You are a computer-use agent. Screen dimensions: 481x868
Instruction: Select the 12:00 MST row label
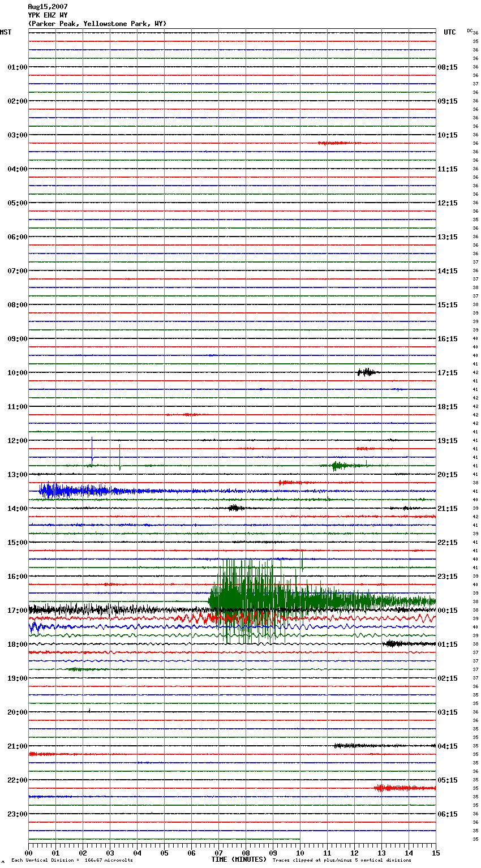pos(17,441)
